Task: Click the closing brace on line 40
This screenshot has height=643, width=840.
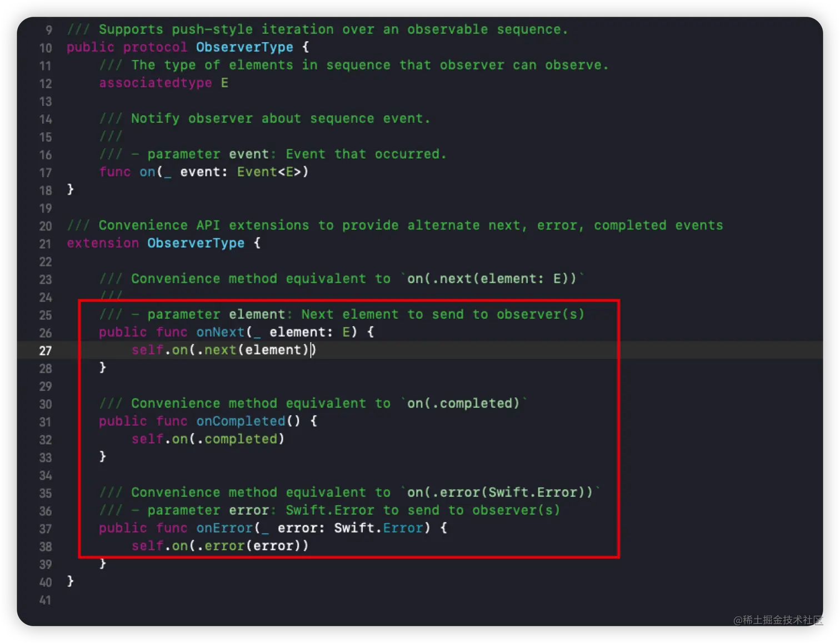Action: coord(71,581)
